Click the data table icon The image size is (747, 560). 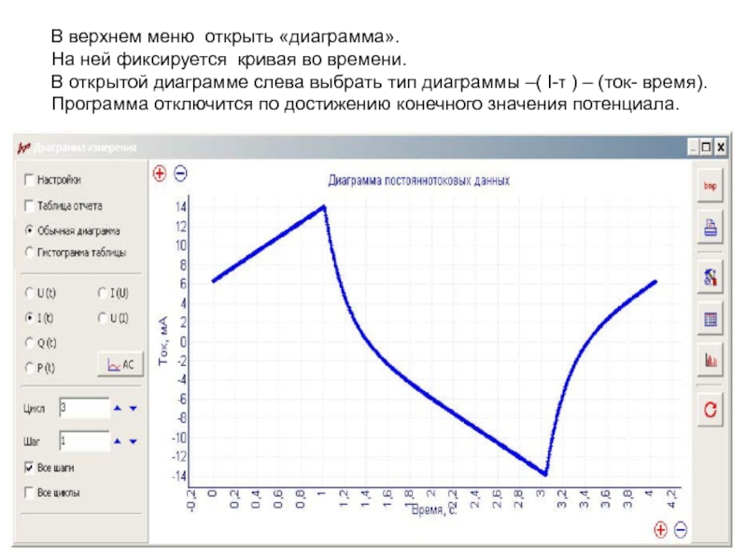click(x=711, y=319)
